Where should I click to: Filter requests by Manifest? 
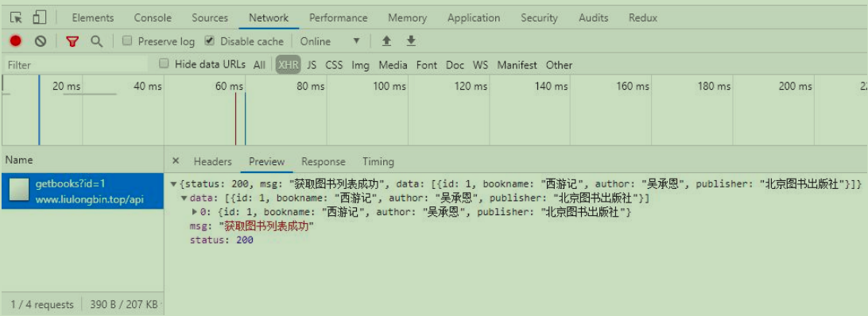(x=517, y=65)
